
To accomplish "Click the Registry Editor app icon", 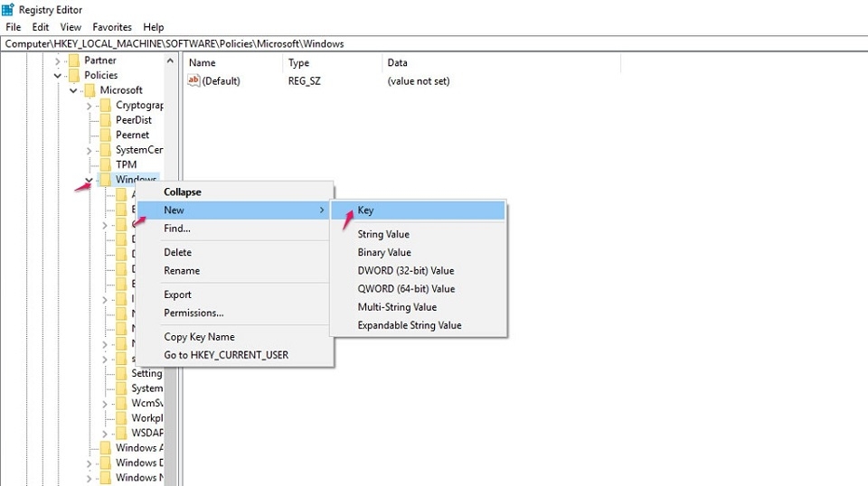I will (8, 9).
